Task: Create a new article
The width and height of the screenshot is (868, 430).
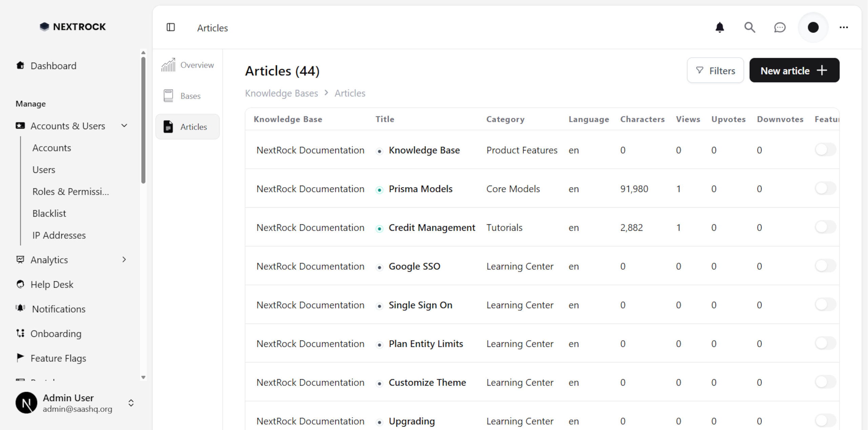Action: [x=794, y=70]
